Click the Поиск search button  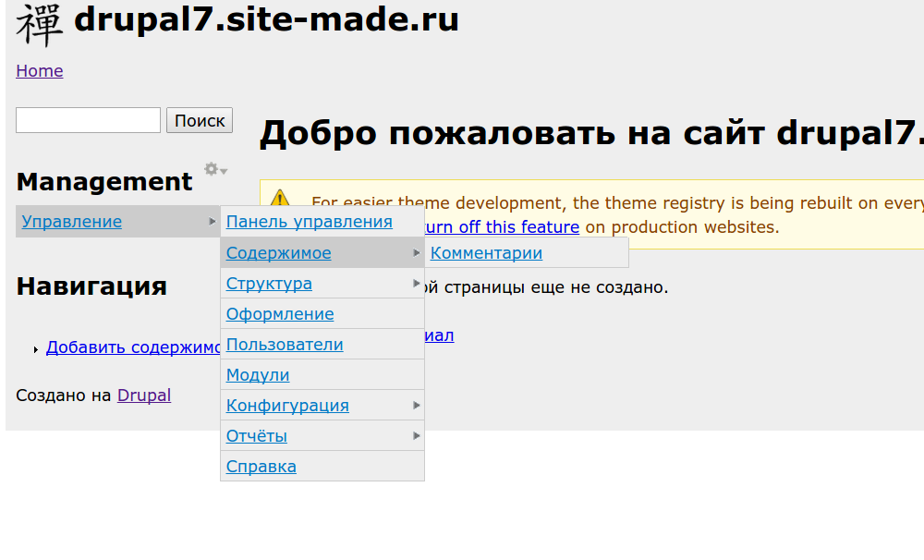coord(200,120)
